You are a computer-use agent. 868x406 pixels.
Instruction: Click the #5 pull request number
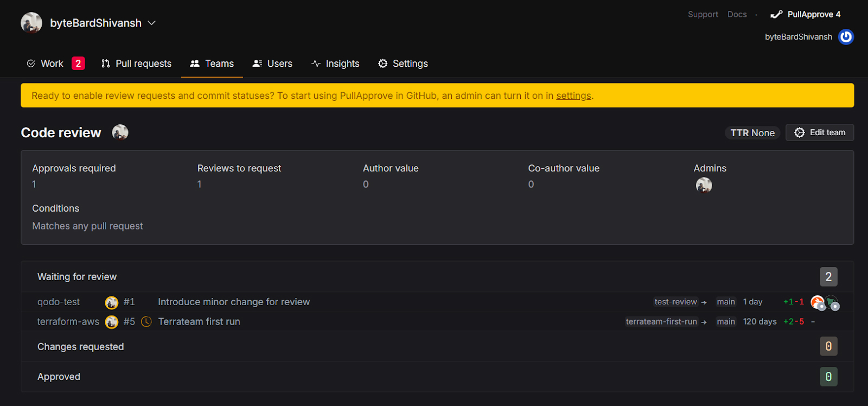click(129, 322)
